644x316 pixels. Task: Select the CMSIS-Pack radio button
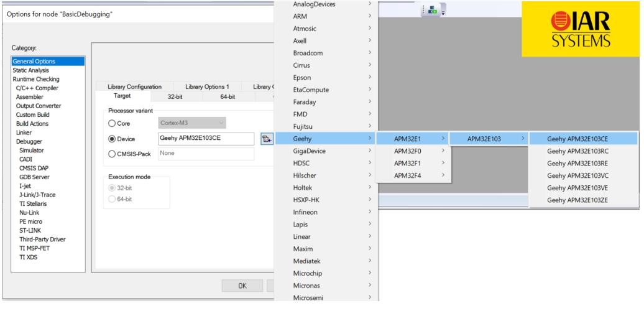[113, 154]
